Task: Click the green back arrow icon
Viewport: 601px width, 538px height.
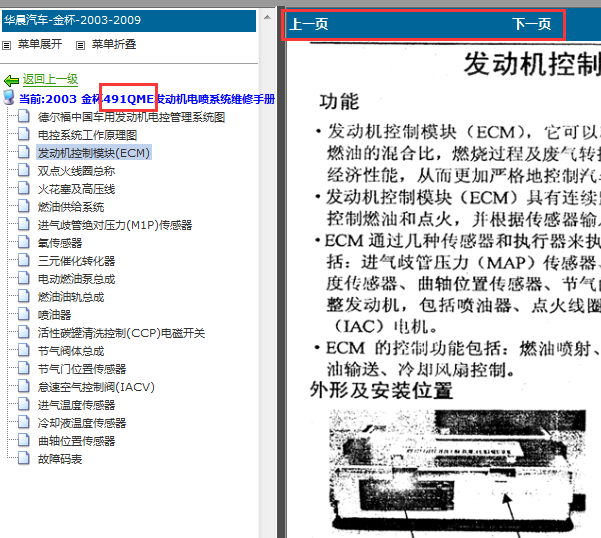Action: pyautogui.click(x=11, y=80)
